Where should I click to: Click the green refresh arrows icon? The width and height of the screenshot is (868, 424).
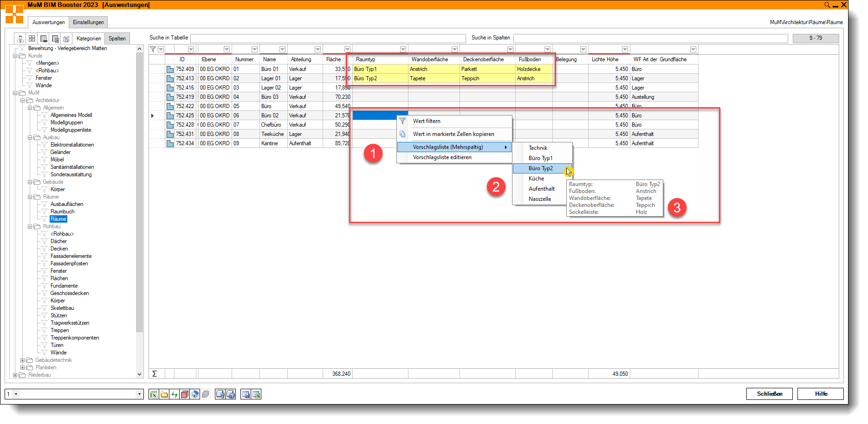point(175,394)
